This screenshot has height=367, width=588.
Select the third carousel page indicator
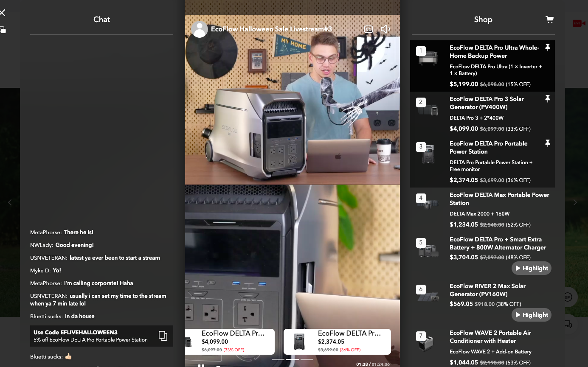click(307, 359)
